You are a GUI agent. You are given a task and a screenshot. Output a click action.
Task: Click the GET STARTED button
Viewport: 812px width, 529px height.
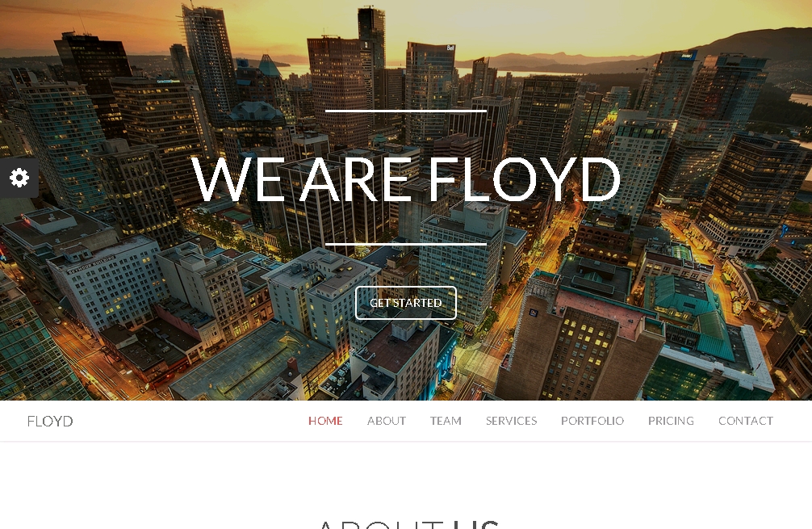[x=405, y=303]
